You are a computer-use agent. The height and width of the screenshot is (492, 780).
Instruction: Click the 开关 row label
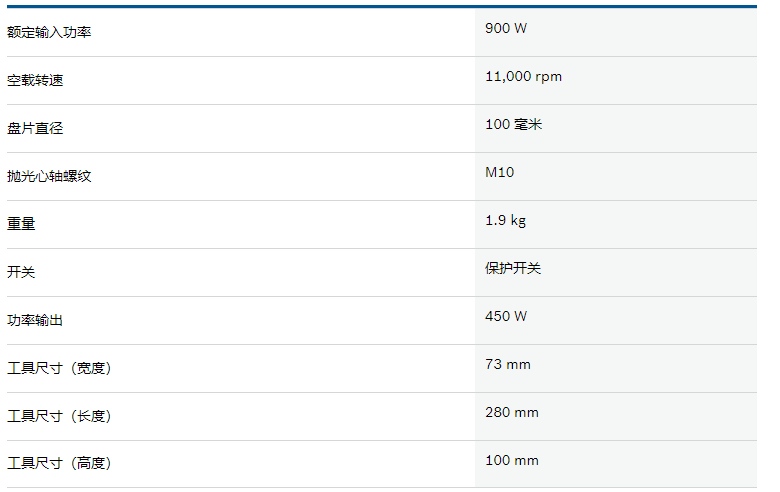tap(21, 272)
